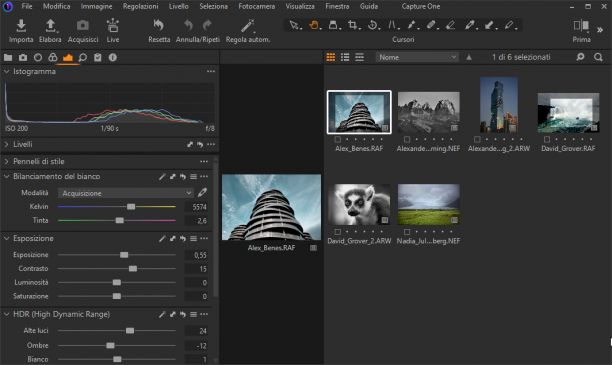The height and width of the screenshot is (365, 612).
Task: Open the info metadata tool tab
Action: coord(113,58)
